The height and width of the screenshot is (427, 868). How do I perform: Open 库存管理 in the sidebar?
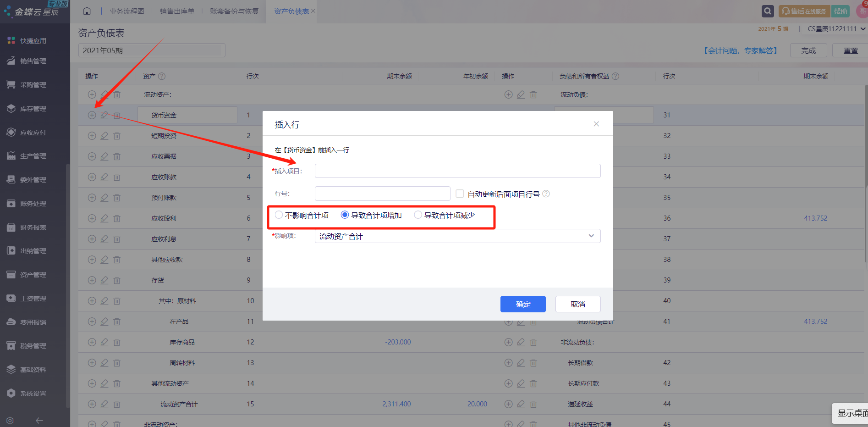(x=33, y=109)
